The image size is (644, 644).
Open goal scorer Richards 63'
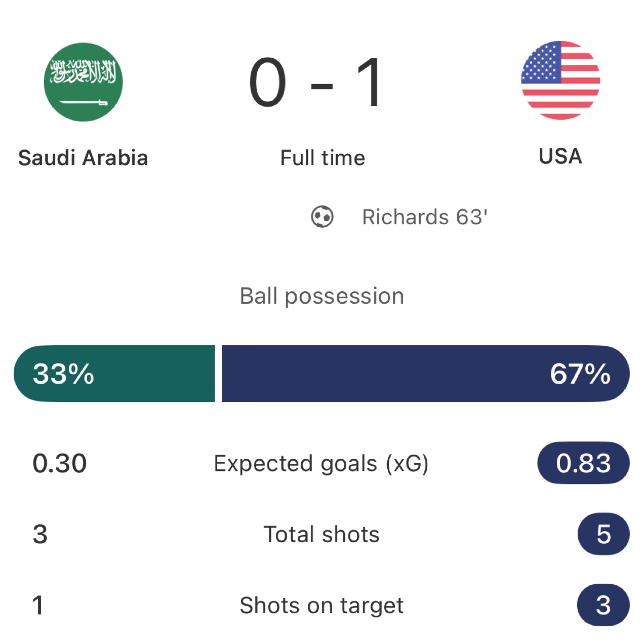425,217
